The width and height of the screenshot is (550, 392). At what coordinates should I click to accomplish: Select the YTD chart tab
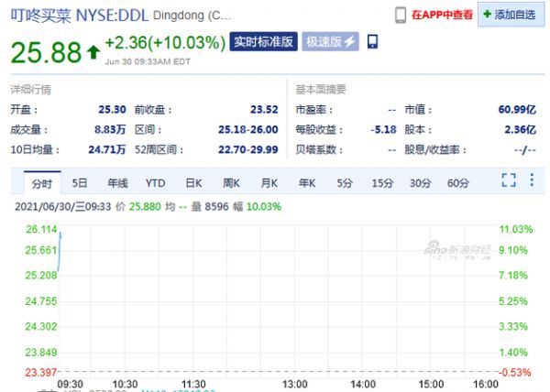(x=155, y=183)
